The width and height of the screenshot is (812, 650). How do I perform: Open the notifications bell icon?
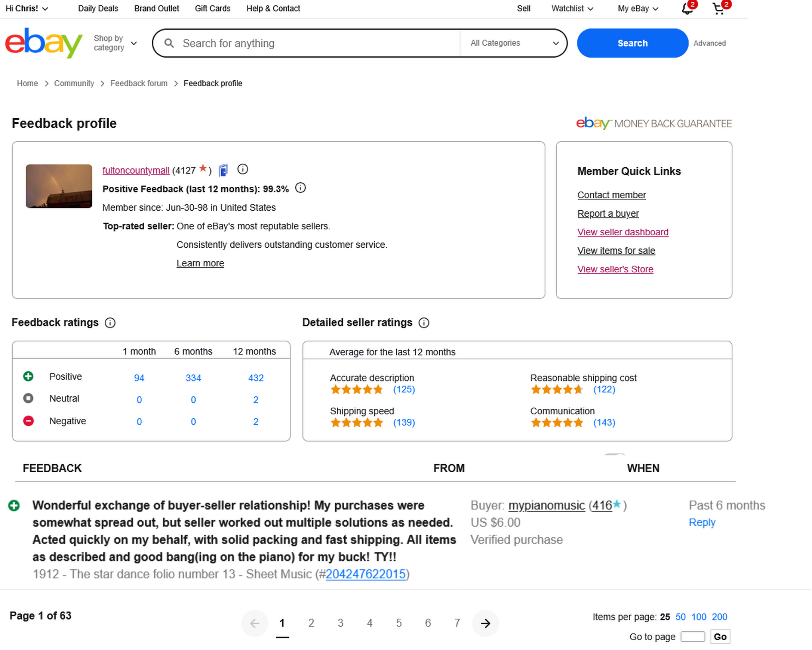click(688, 9)
